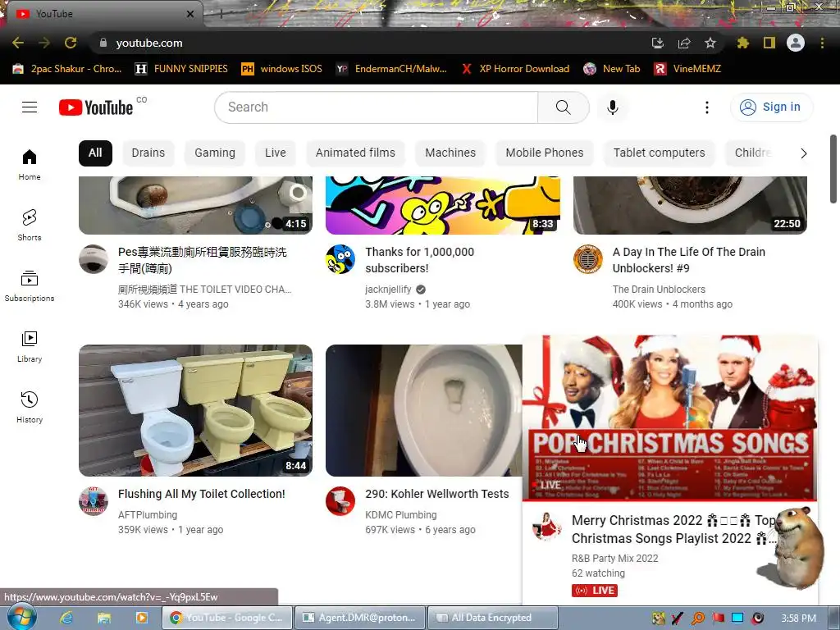The height and width of the screenshot is (630, 840).
Task: Click R&B Party Mix 2022 channel name
Action: [x=614, y=558]
